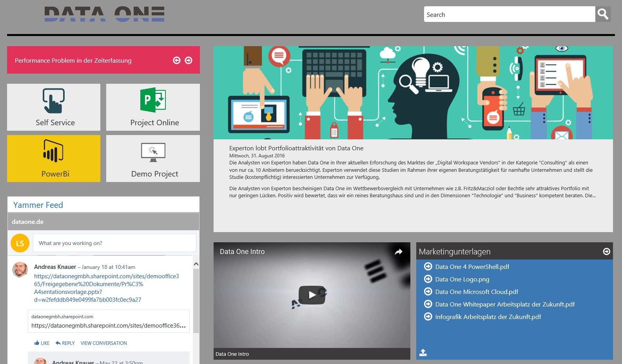
Task: Show next announcement with right arrow
Action: 189,60
